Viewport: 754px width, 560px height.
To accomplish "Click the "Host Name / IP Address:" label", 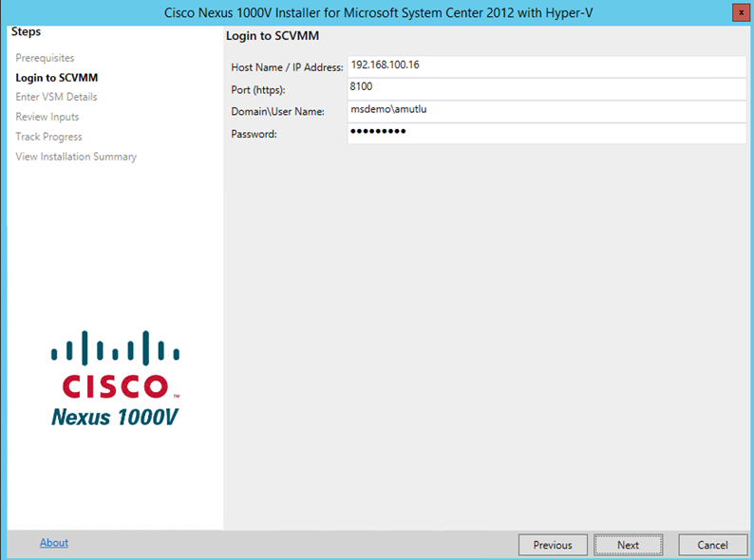I will 287,67.
